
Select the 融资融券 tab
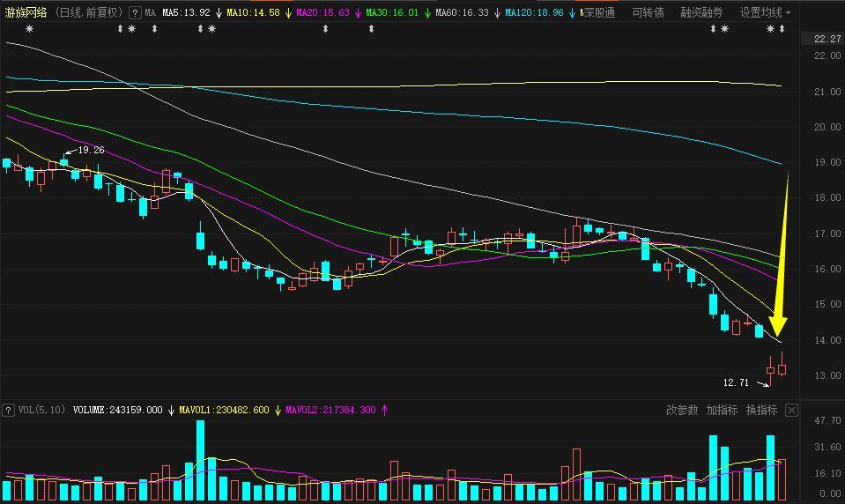pyautogui.click(x=701, y=12)
